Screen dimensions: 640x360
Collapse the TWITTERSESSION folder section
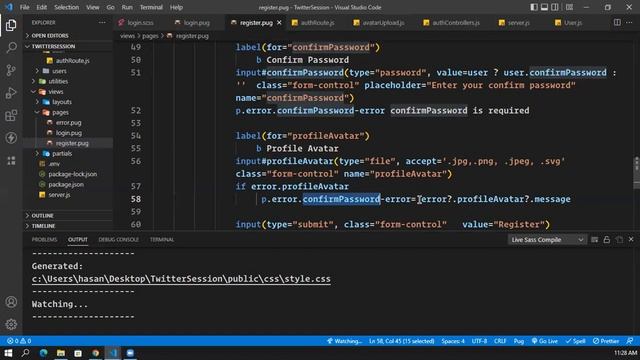pyautogui.click(x=67, y=46)
